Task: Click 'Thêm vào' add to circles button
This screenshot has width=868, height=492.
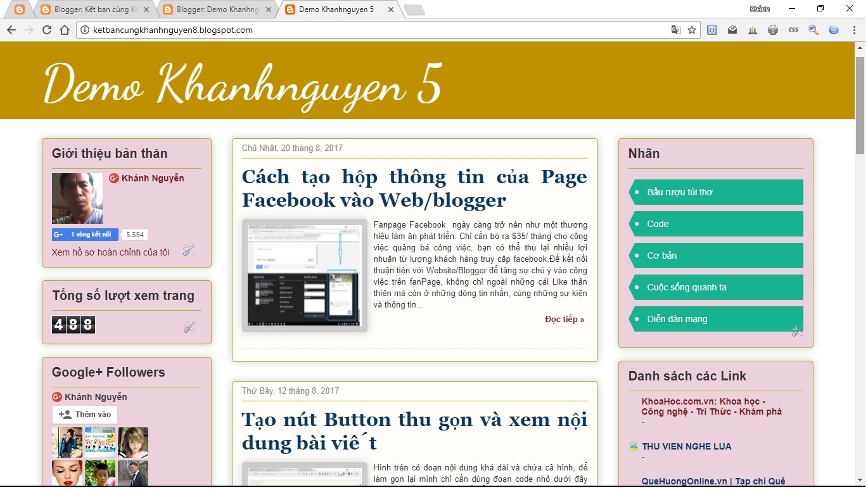Action: click(85, 415)
